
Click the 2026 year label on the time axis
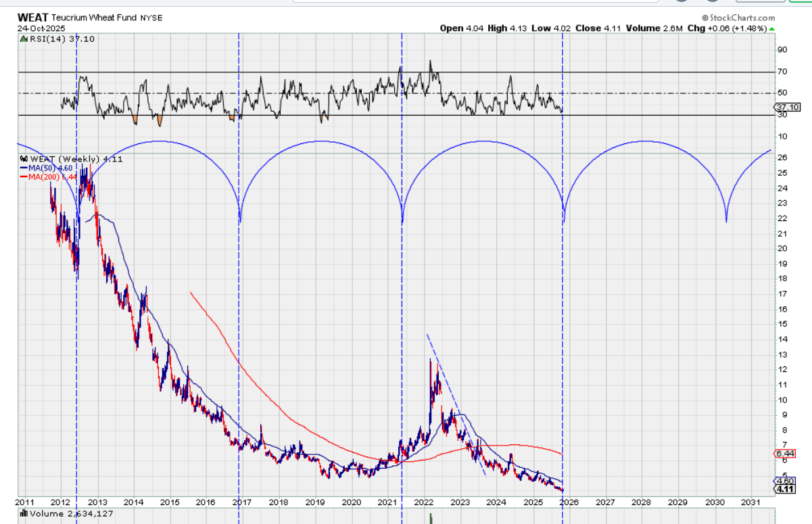[x=569, y=502]
